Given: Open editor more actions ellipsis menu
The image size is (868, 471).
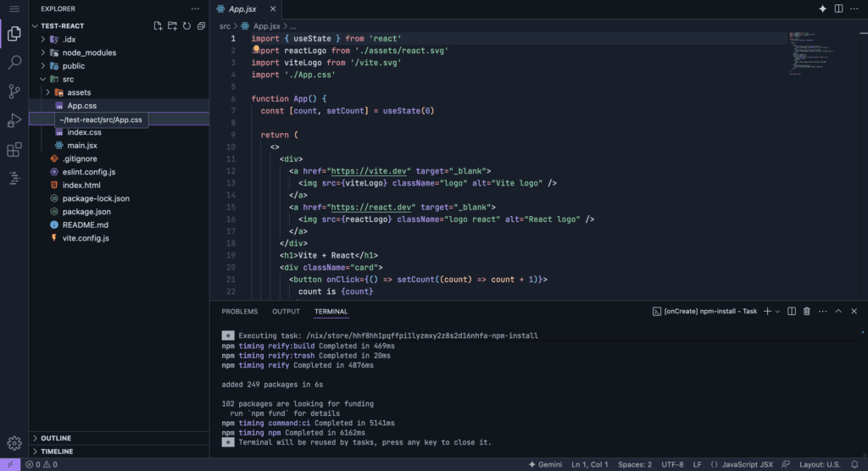Looking at the screenshot, I should coord(854,8).
